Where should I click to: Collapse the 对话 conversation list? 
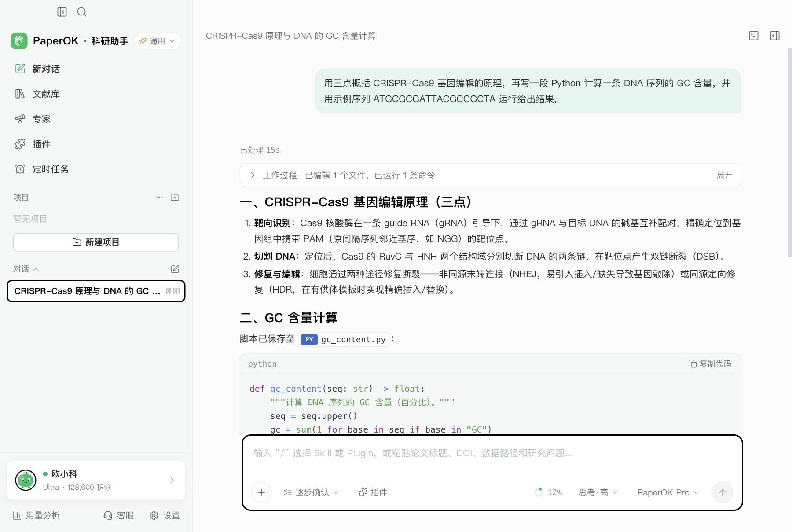point(26,268)
